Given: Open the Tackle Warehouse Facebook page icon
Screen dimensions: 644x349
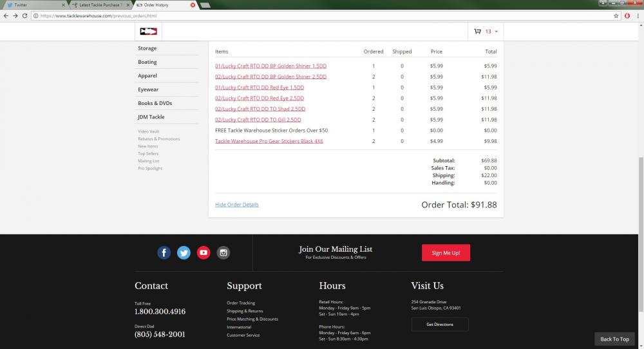Looking at the screenshot, I should 164,252.
